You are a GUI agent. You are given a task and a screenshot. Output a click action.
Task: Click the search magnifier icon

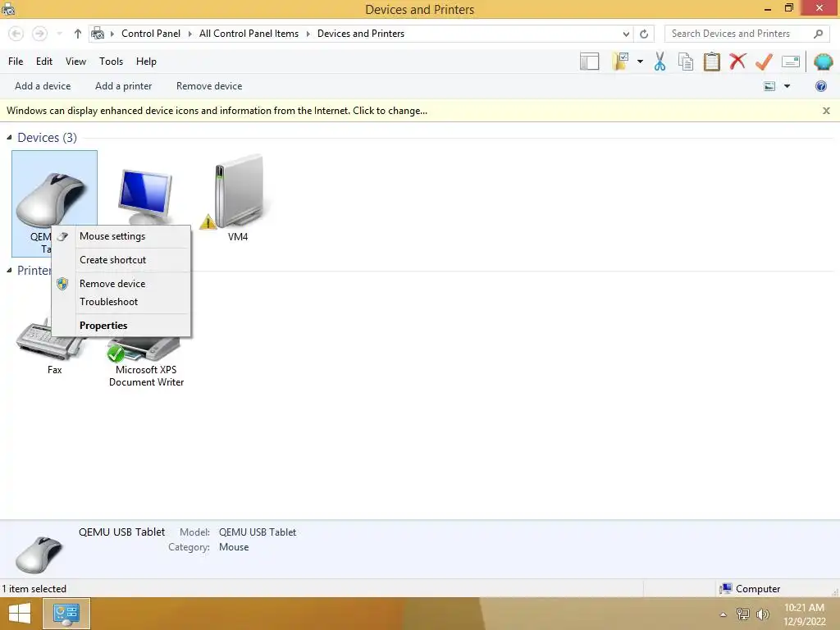818,34
